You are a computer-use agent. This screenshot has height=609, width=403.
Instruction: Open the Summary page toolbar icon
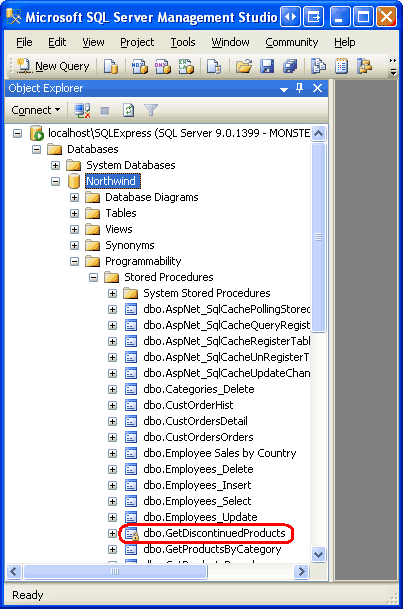click(341, 66)
